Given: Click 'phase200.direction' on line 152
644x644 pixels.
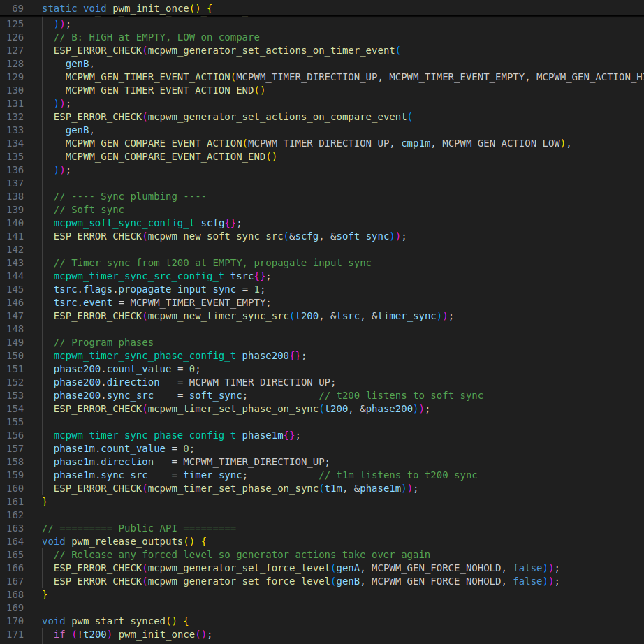Looking at the screenshot, I should [106, 382].
